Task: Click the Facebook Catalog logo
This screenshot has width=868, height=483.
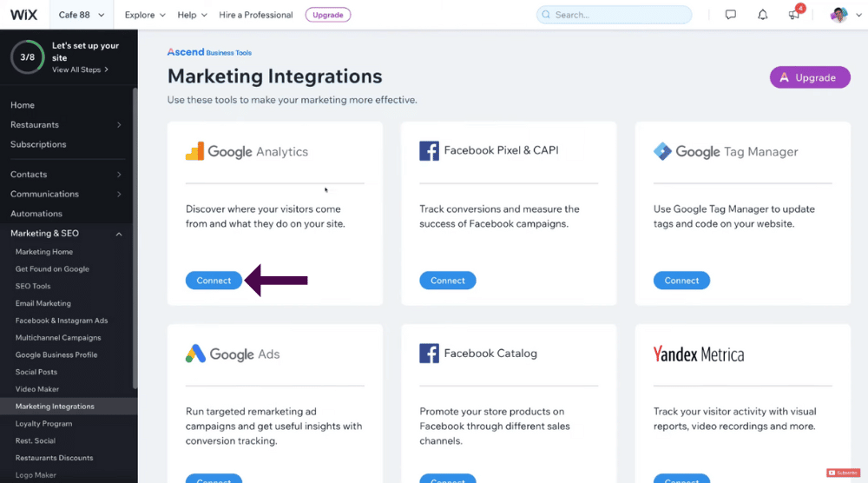Action: point(478,354)
